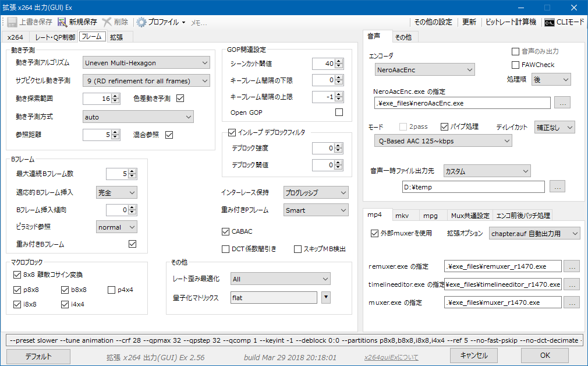The width and height of the screenshot is (588, 366).
Task: Open エンコ前後バッチ処理 tab
Action: [x=523, y=216]
